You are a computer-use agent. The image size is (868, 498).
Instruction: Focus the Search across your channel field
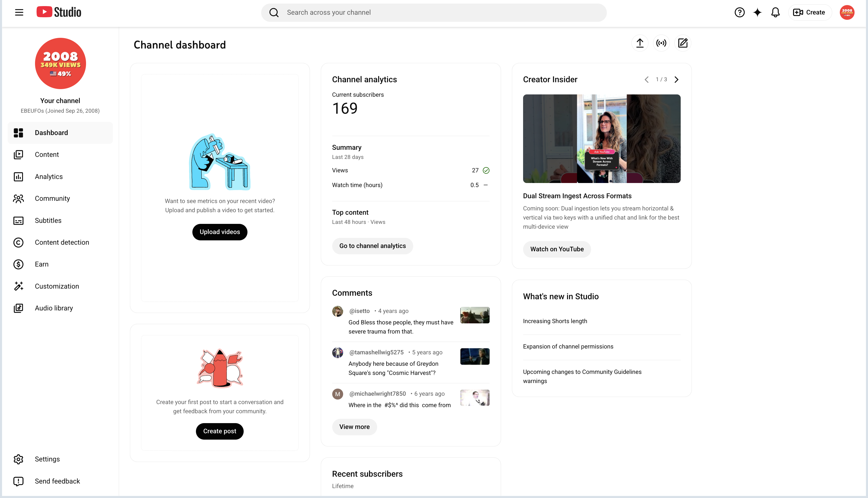(x=434, y=13)
